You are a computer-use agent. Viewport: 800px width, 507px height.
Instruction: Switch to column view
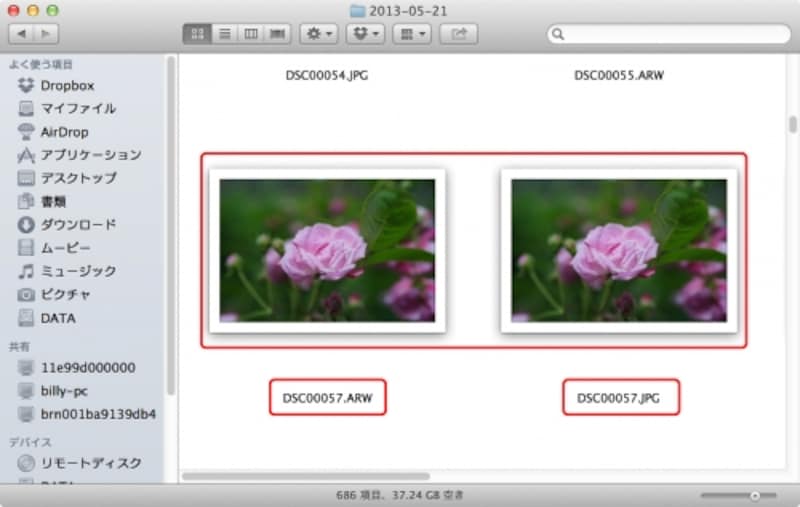(251, 34)
